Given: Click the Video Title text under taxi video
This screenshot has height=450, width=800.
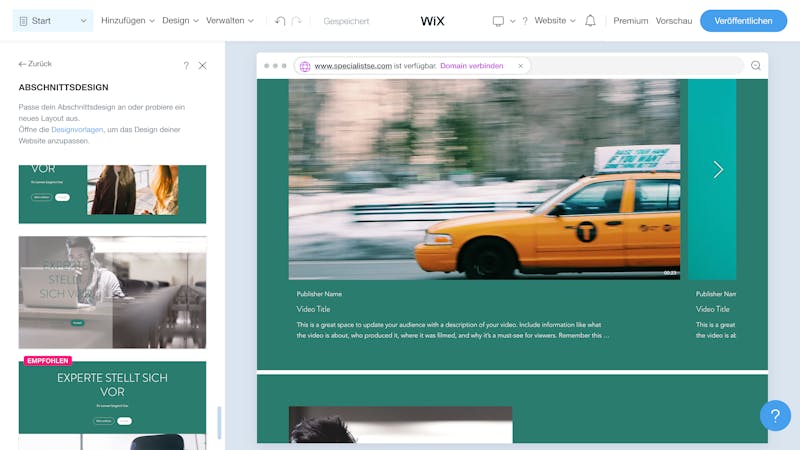Looking at the screenshot, I should (x=313, y=309).
